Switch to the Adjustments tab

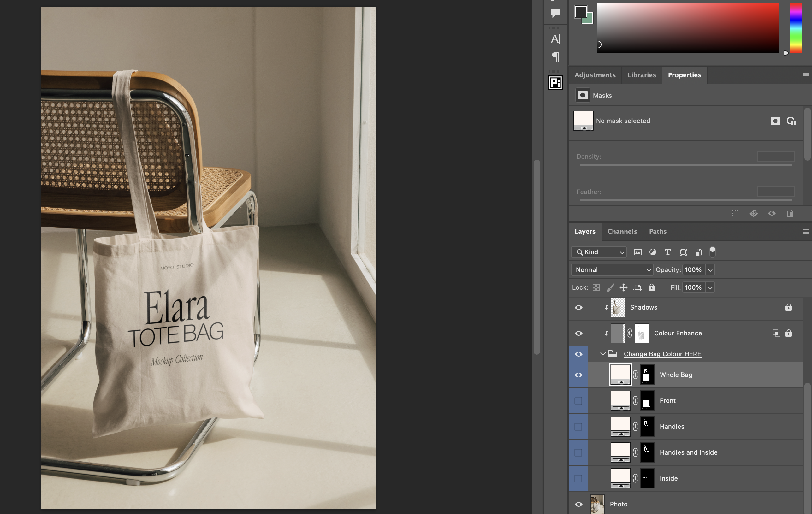pyautogui.click(x=595, y=75)
